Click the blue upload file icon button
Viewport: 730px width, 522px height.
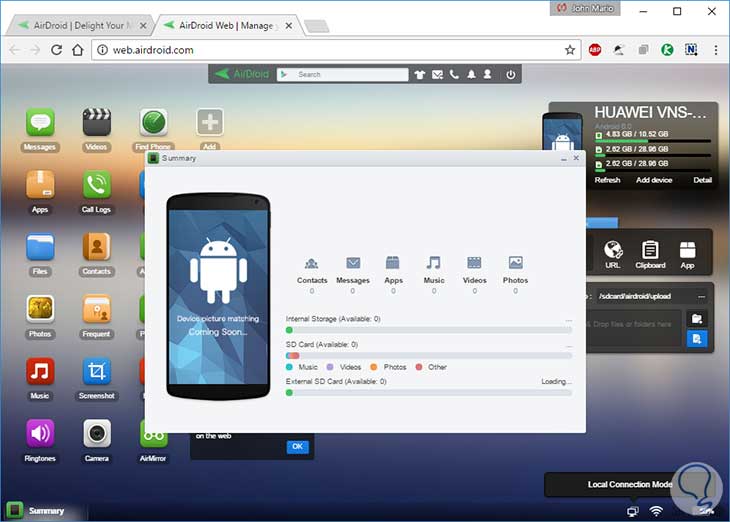tap(697, 339)
